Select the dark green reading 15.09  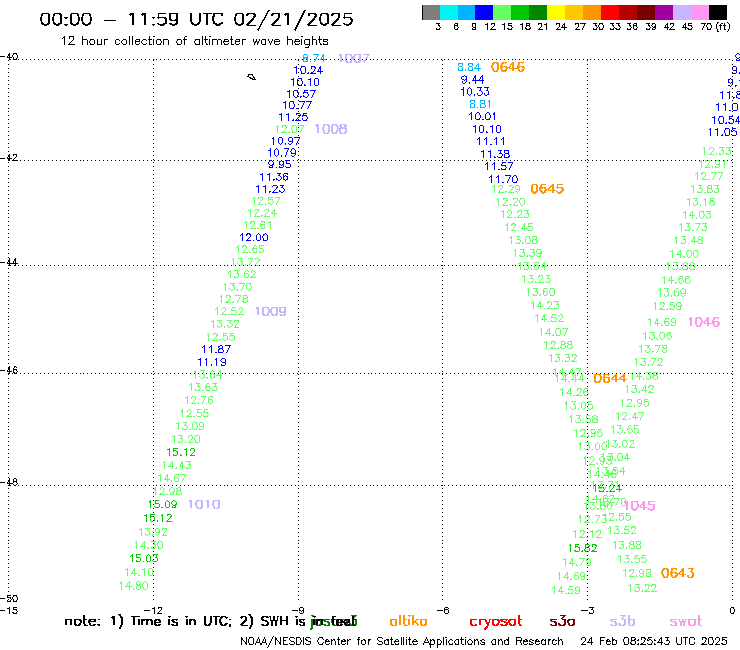point(163,504)
